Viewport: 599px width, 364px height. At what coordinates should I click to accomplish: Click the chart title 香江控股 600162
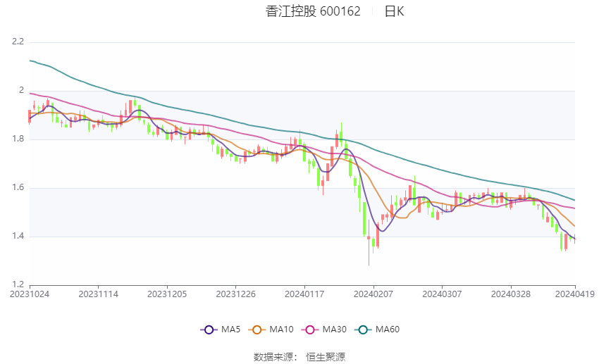coord(313,11)
